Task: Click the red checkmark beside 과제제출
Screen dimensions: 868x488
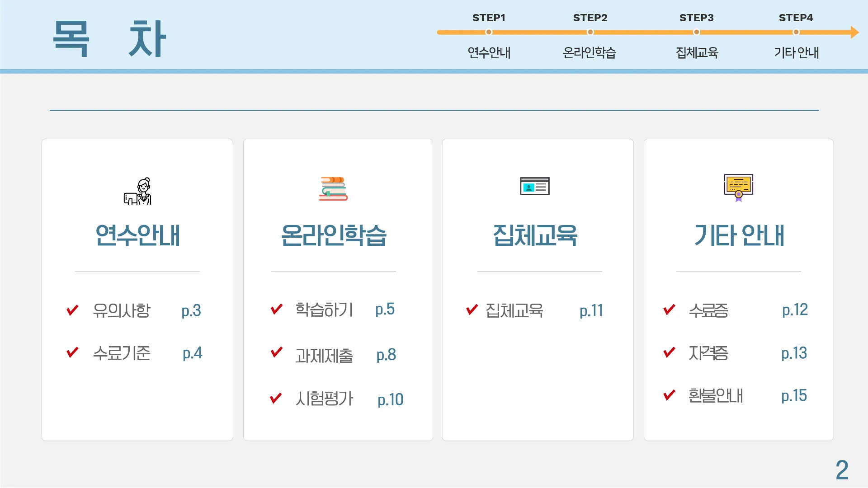Action: 276,352
